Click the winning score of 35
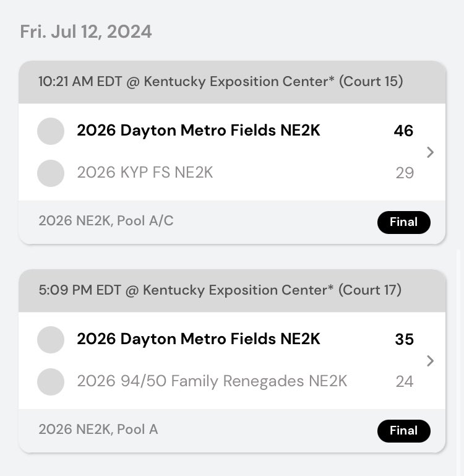464x476 pixels. (404, 340)
